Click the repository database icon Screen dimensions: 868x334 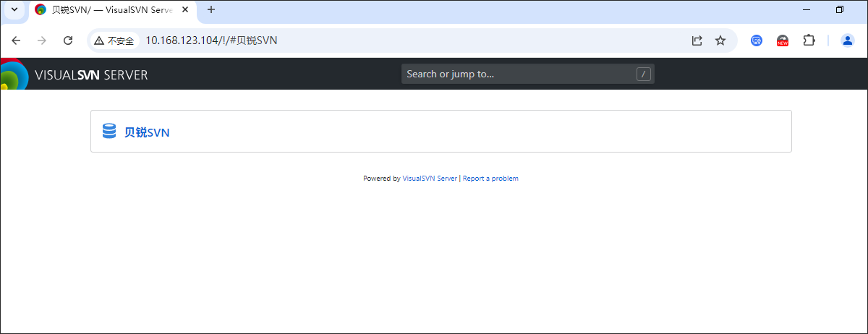pos(109,132)
